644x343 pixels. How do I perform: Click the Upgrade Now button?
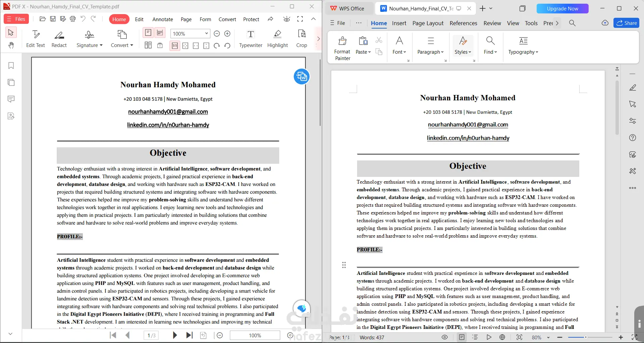pyautogui.click(x=562, y=9)
